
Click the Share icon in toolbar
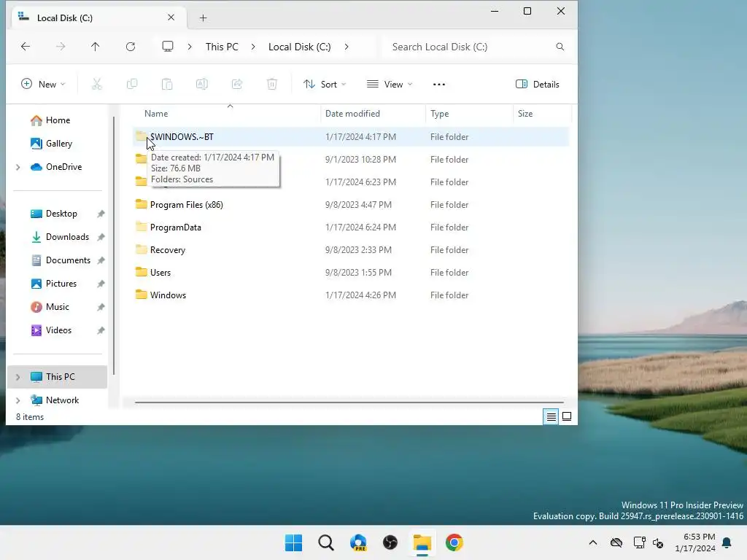237,85
